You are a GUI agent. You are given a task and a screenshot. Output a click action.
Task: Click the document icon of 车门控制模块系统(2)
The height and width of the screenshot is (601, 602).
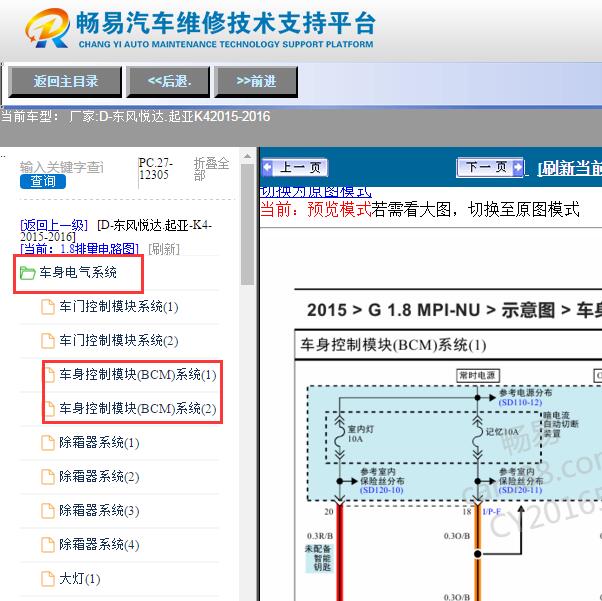[48, 341]
